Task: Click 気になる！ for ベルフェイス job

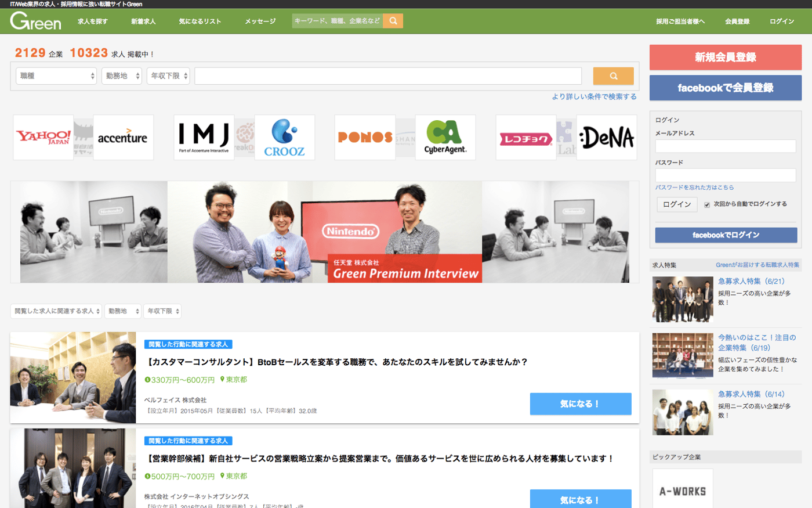Action: coord(581,404)
